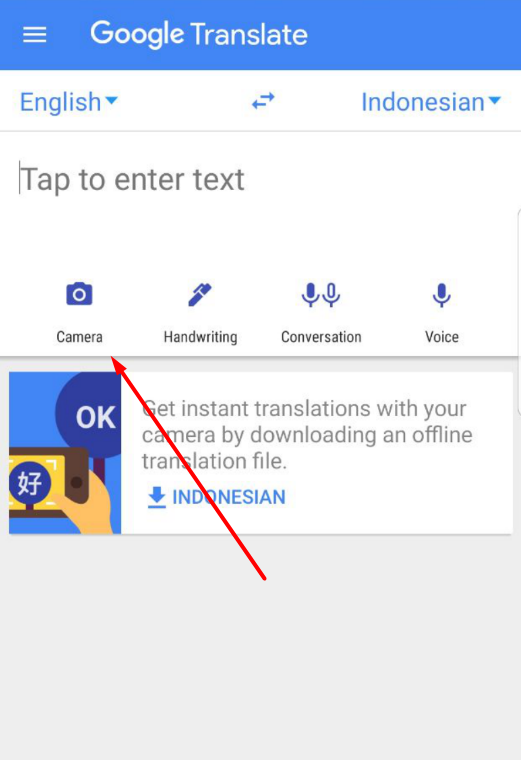The width and height of the screenshot is (521, 760).
Task: Click the Handwriting label text
Action: (x=200, y=337)
